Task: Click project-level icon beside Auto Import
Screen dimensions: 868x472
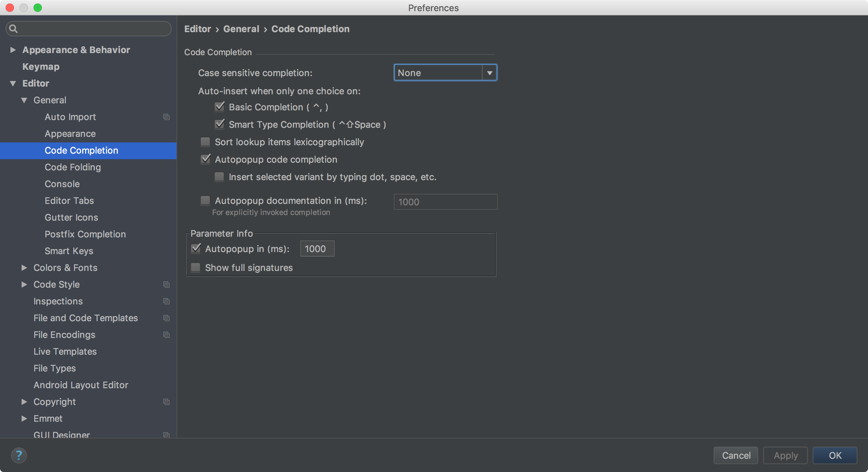Action: [166, 117]
